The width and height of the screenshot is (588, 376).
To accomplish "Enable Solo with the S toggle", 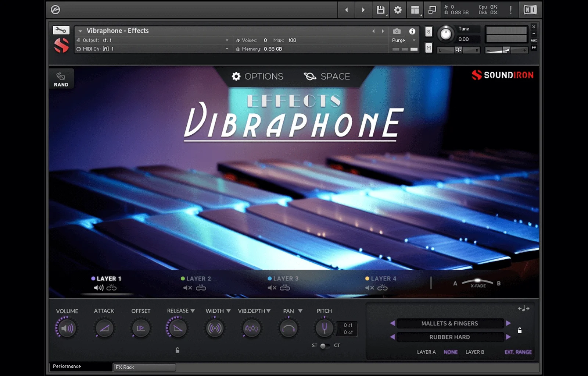I will 429,32.
